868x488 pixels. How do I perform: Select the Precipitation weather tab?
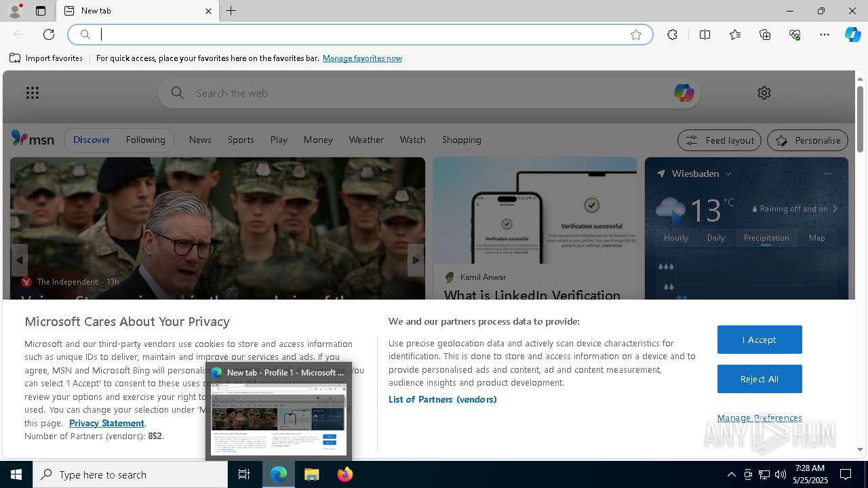coord(766,238)
